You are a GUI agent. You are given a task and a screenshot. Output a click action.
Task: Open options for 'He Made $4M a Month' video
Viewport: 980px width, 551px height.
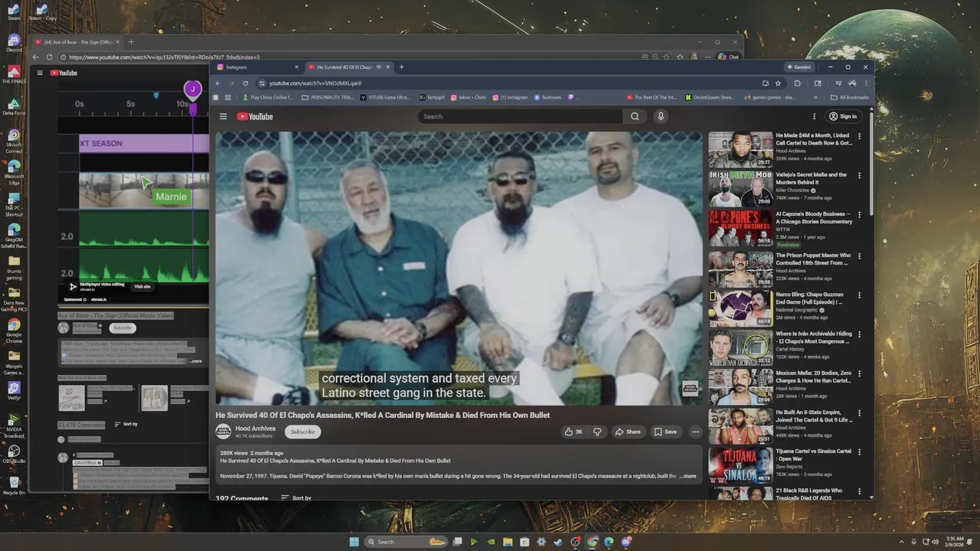click(859, 136)
